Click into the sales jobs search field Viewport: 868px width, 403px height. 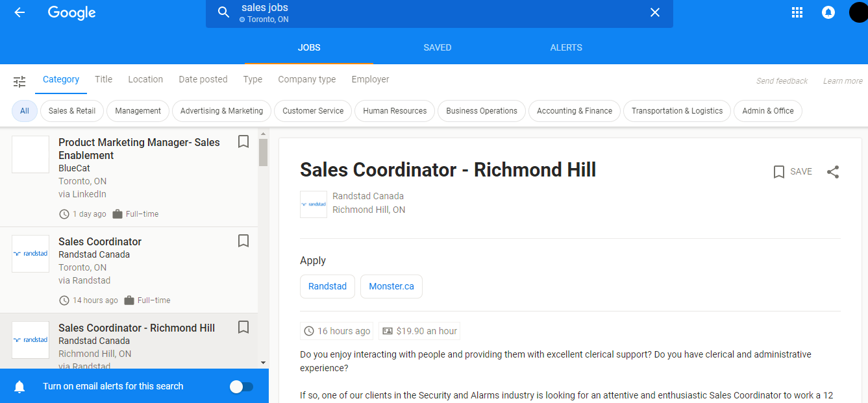point(439,14)
